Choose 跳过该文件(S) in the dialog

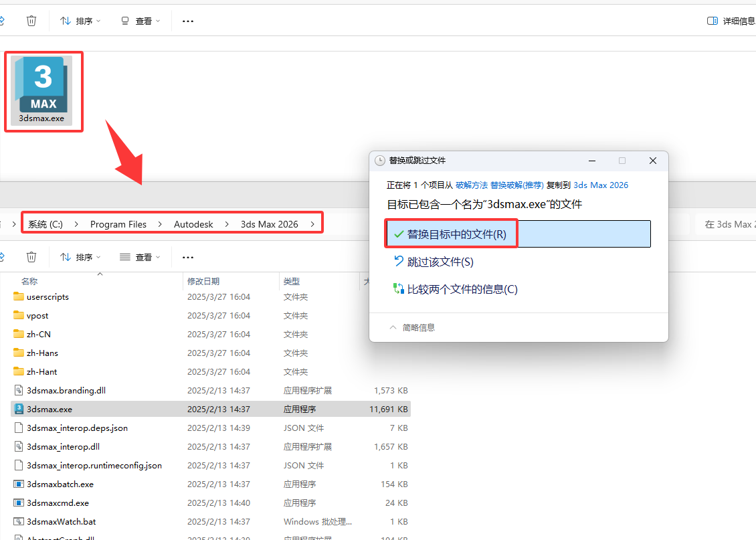click(x=440, y=262)
